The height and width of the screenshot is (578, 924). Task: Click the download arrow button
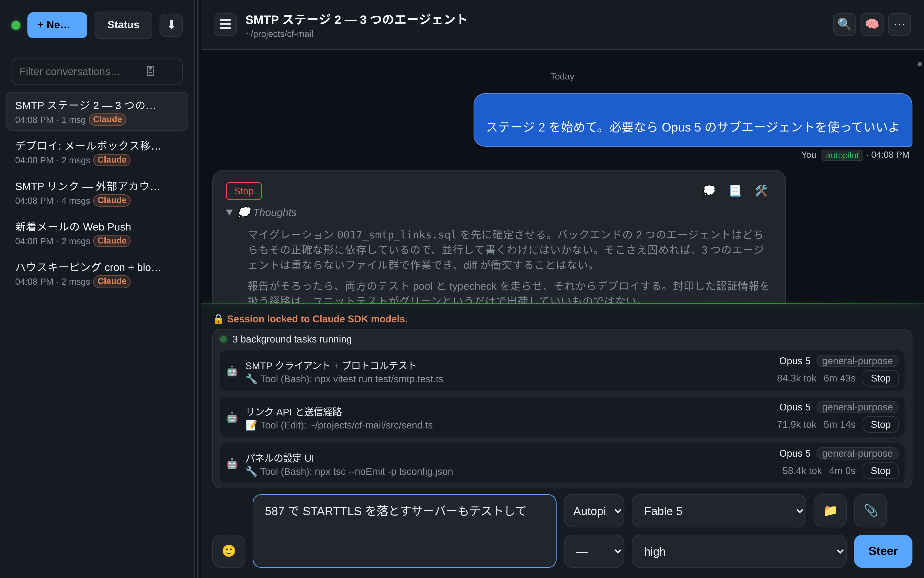171,25
